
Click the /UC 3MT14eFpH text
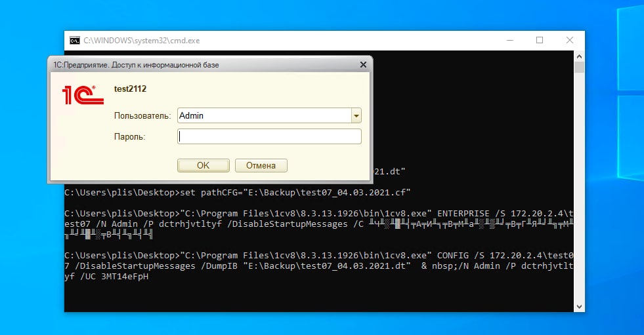point(114,277)
